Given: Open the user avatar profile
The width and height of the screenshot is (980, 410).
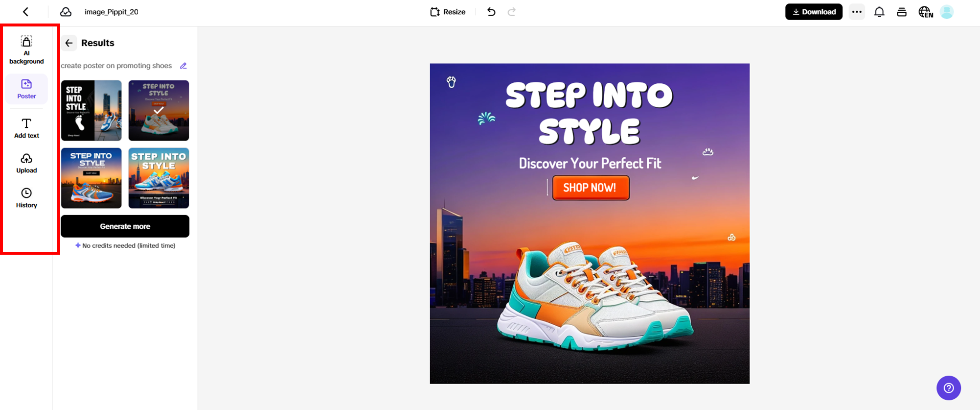Looking at the screenshot, I should tap(947, 11).
